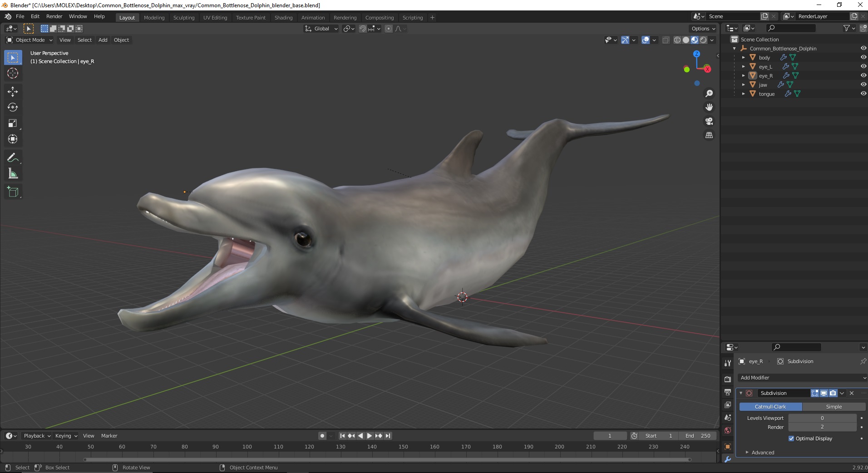
Task: Open the Playback dropdown in timeline
Action: (37, 436)
